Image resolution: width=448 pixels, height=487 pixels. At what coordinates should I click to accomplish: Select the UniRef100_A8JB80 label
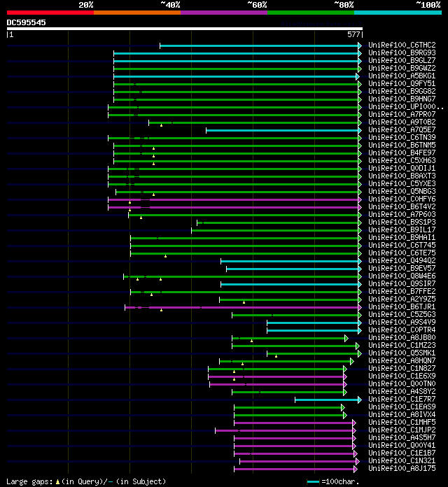[402, 337]
